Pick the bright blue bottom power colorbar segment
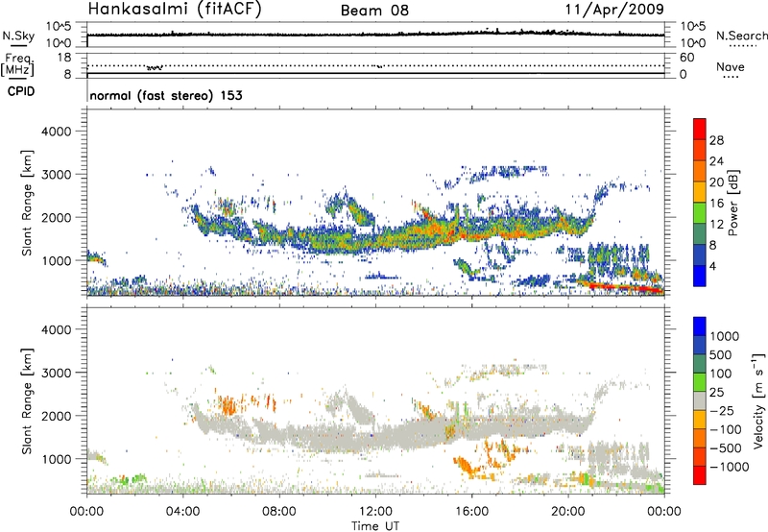Viewport: 768px width, 532px height. pyautogui.click(x=700, y=277)
